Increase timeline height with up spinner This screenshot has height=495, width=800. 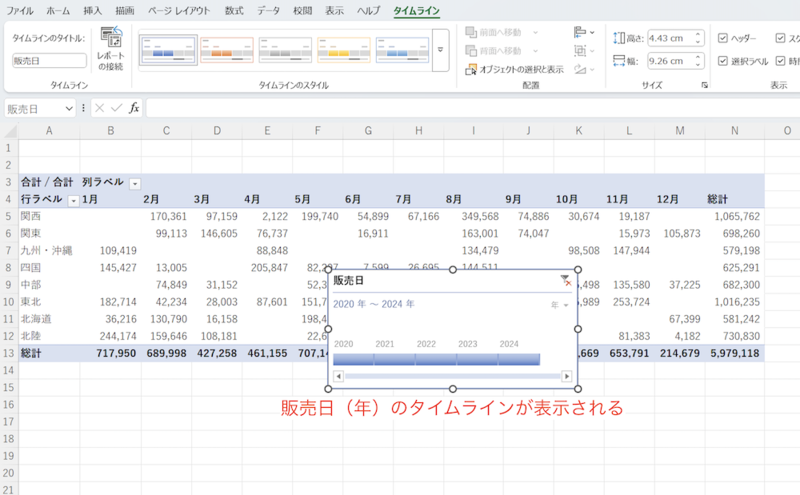tap(698, 35)
